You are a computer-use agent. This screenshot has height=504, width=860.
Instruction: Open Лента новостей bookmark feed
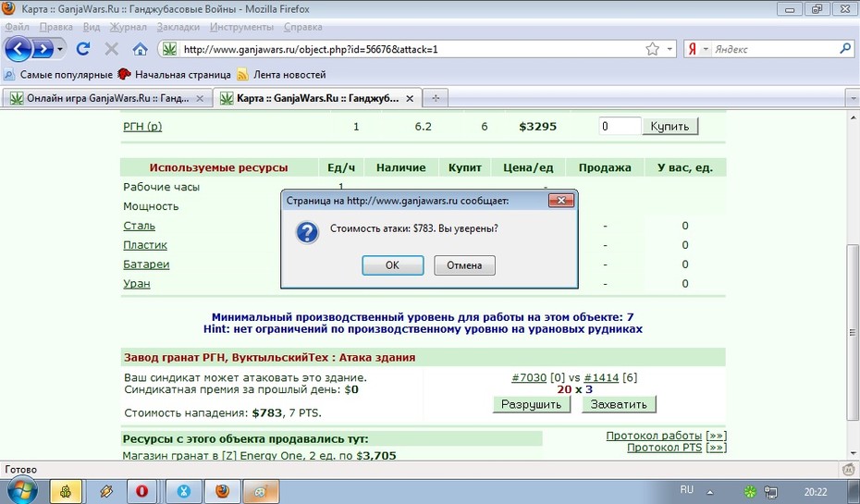281,75
